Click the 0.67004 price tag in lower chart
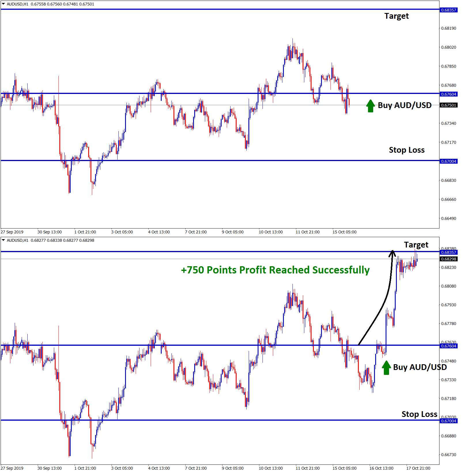Screen dimensions: 468x476 449,421
